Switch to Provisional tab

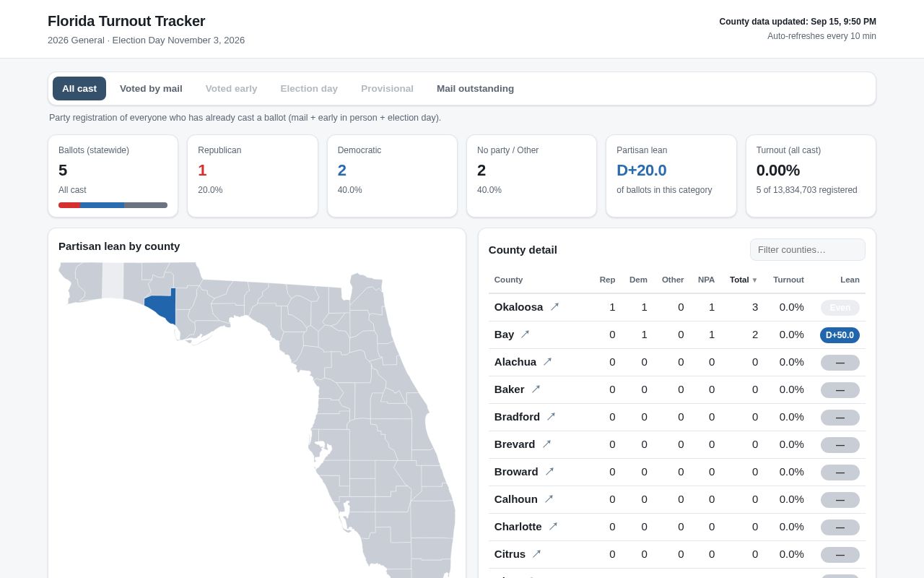pyautogui.click(x=387, y=89)
